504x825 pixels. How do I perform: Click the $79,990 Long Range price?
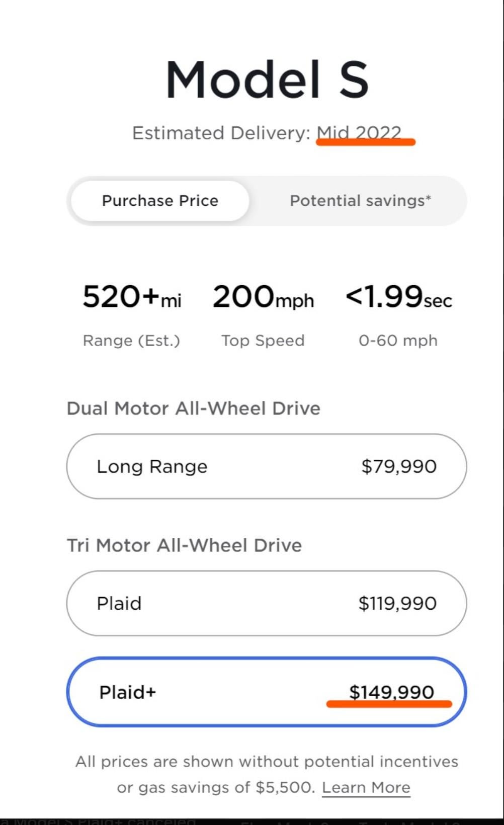pos(399,466)
